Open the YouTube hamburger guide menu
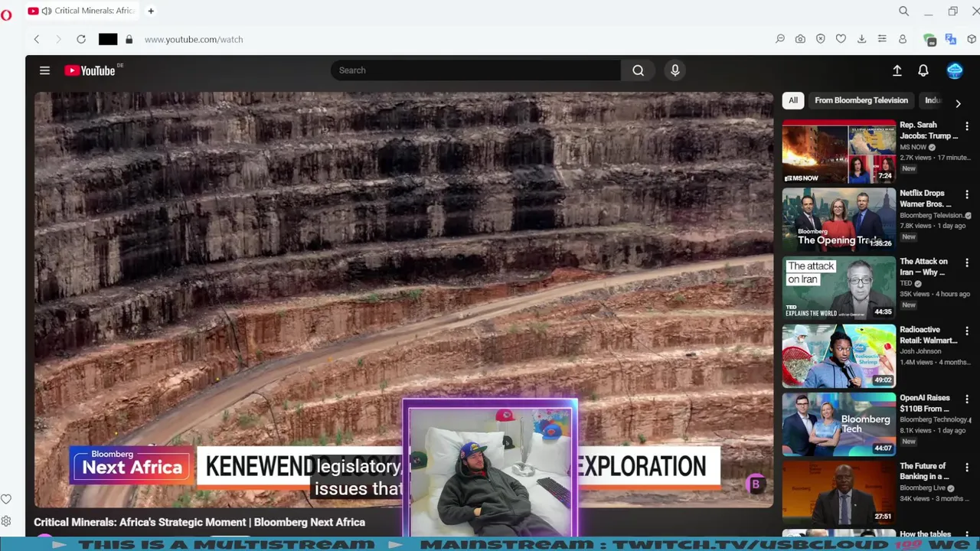The width and height of the screenshot is (980, 551). [44, 70]
